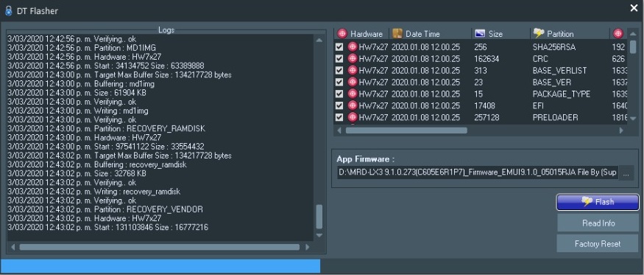Click the logs scroll-down arrow
Image resolution: width=644 pixels, height=275 pixels.
pyautogui.click(x=319, y=235)
